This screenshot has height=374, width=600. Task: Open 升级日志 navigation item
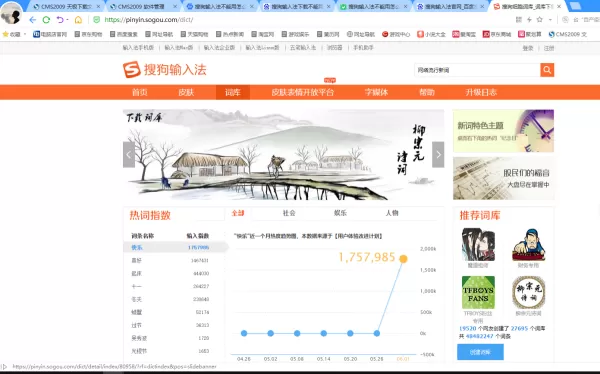(481, 92)
